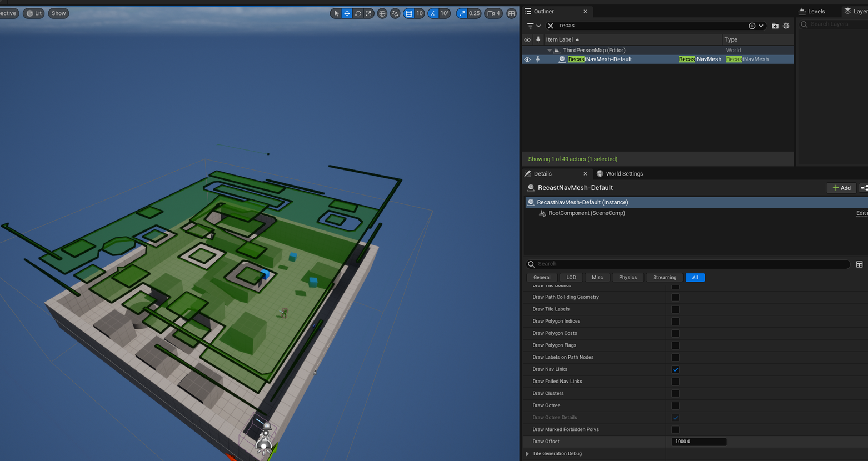Open surface snapping options in viewport
Viewport: 868px width, 461px height.
pos(395,13)
